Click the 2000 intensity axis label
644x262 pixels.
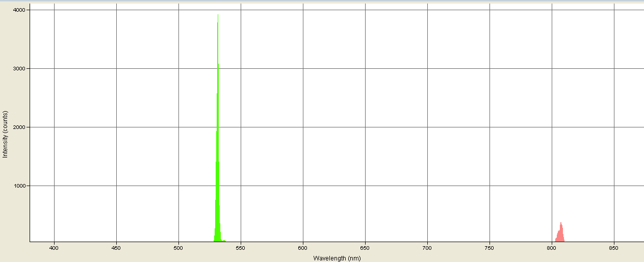pos(20,127)
